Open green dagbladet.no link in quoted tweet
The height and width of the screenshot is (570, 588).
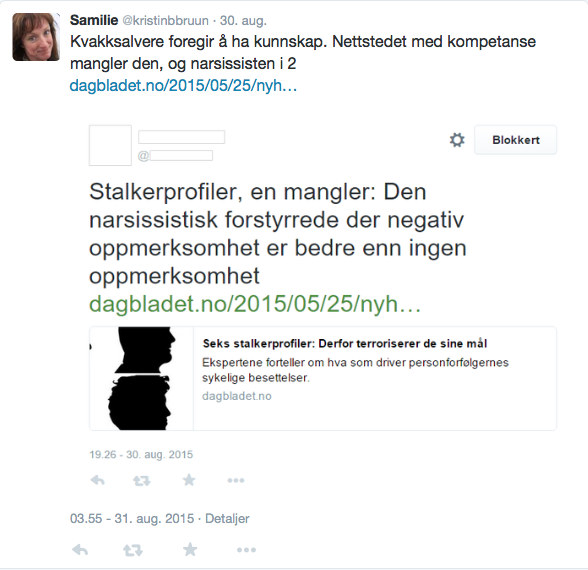(255, 304)
